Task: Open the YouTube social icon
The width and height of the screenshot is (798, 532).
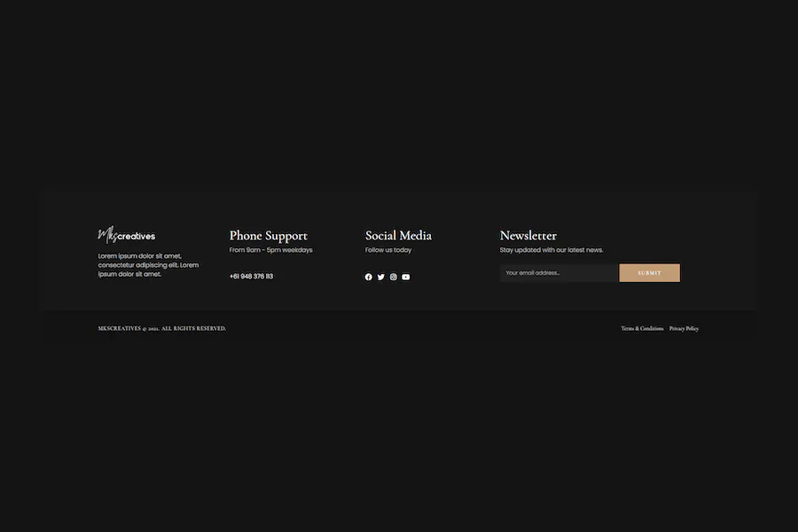Action: 405,277
